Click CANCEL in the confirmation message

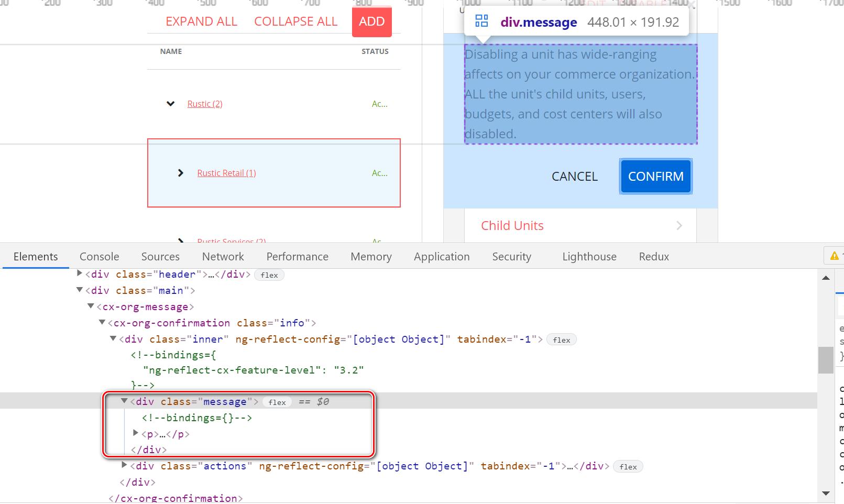(574, 177)
